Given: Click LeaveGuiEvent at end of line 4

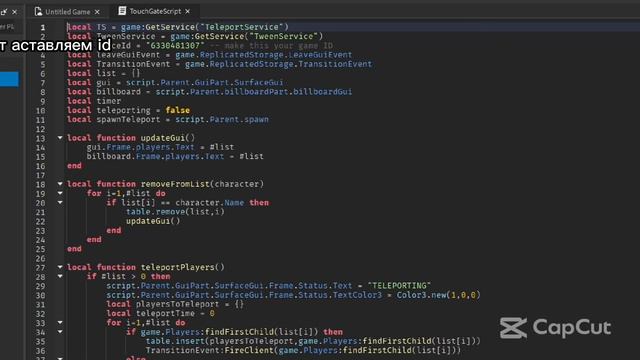Looking at the screenshot, I should [x=320, y=55].
